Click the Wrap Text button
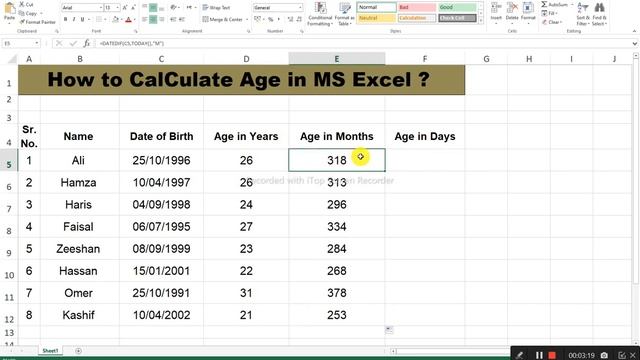The width and height of the screenshot is (640, 360). (x=216, y=8)
